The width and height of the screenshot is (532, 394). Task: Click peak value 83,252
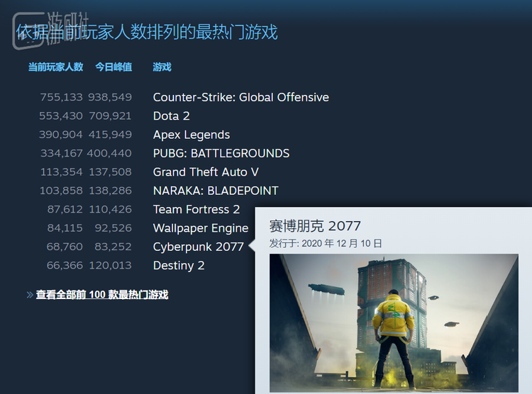(x=113, y=247)
